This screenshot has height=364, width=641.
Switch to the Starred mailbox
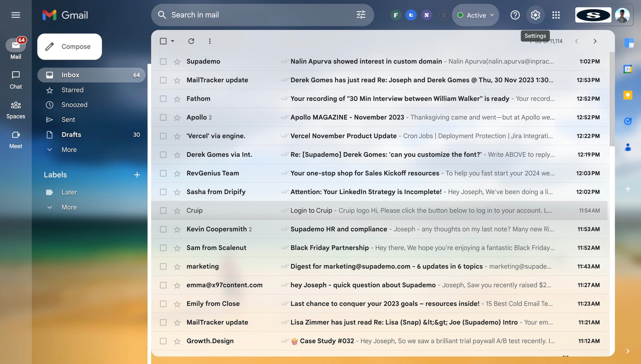pyautogui.click(x=73, y=90)
